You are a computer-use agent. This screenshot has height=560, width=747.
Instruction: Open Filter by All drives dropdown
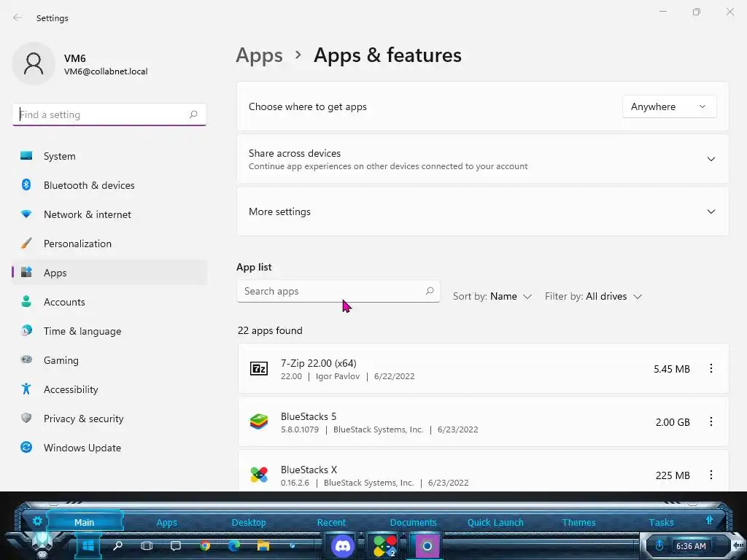(593, 296)
